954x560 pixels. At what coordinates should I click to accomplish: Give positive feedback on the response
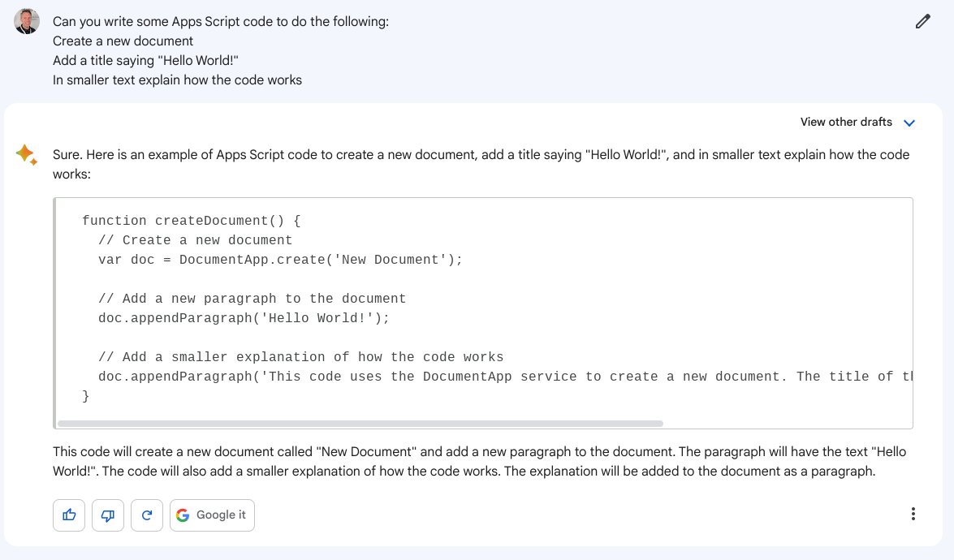(x=69, y=515)
